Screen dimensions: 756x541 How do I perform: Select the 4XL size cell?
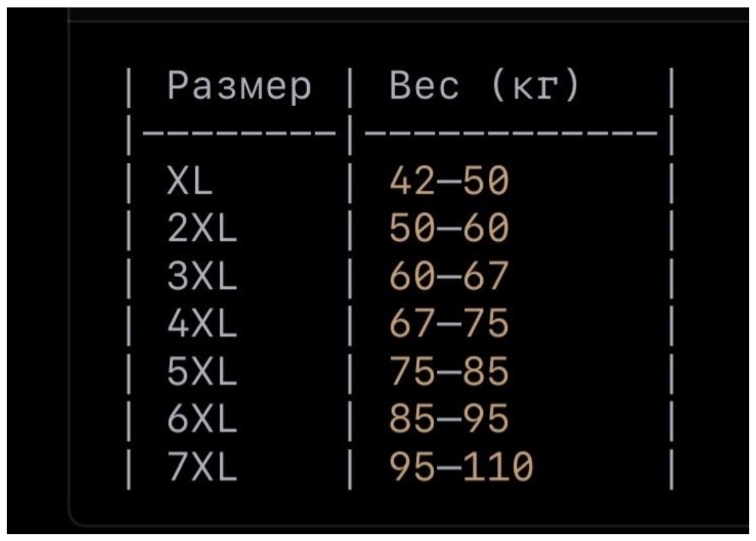(x=202, y=323)
